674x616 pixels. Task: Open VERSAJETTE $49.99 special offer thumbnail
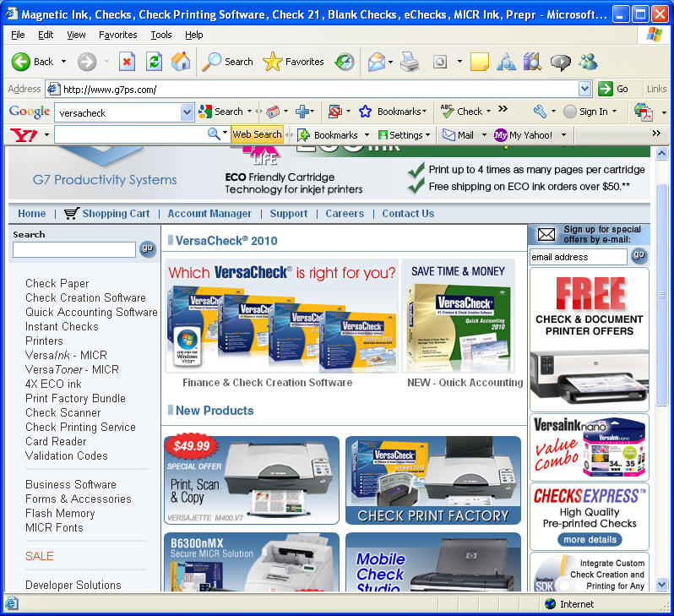pyautogui.click(x=252, y=481)
